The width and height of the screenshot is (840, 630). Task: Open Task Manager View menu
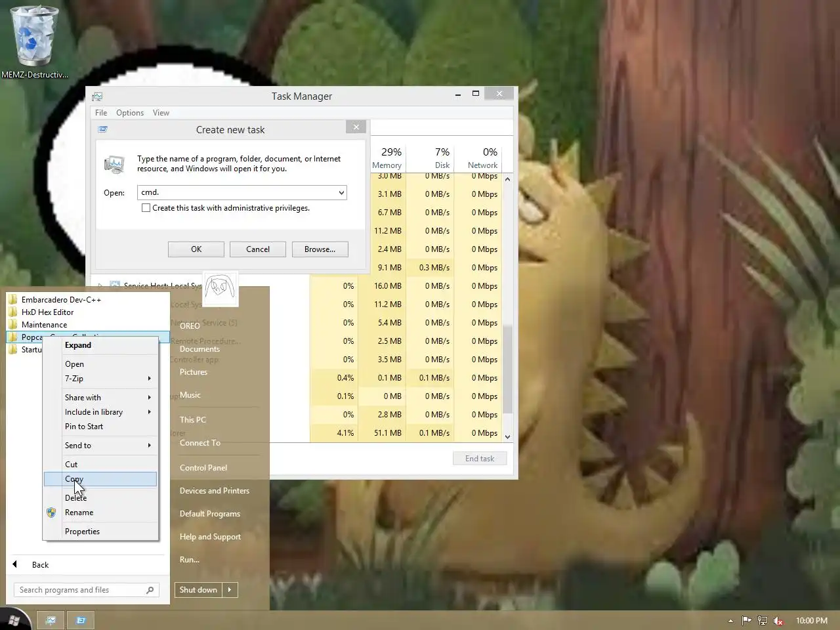tap(161, 113)
